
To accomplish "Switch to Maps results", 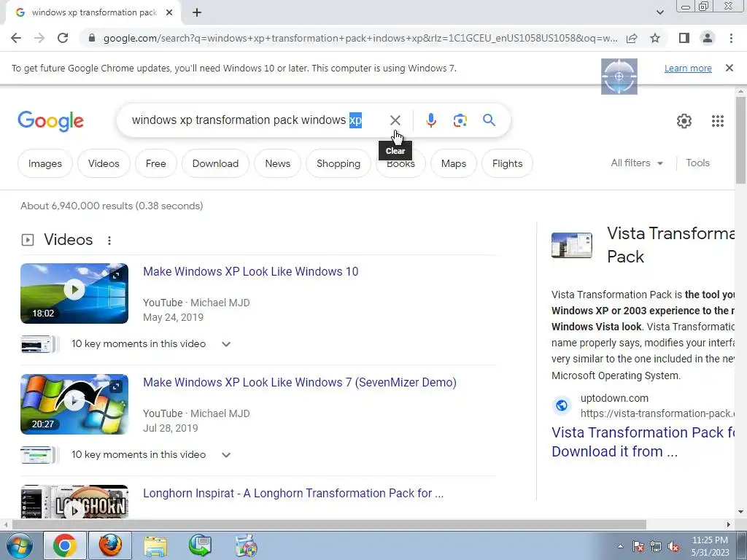I will click(454, 163).
